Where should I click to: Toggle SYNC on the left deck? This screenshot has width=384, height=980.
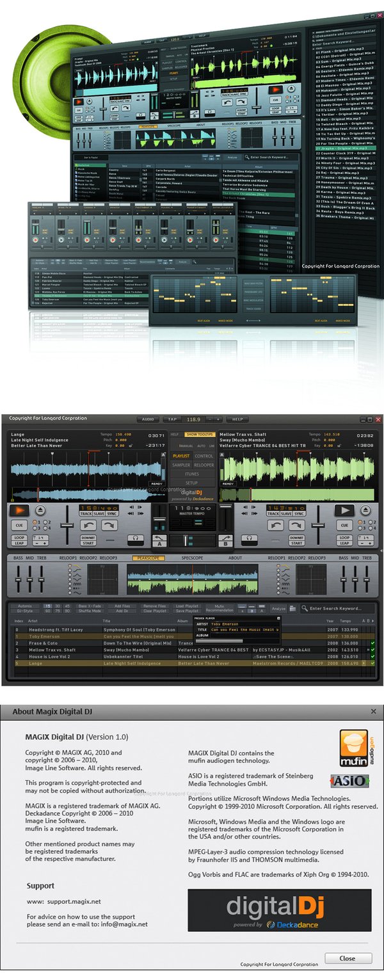(112, 513)
